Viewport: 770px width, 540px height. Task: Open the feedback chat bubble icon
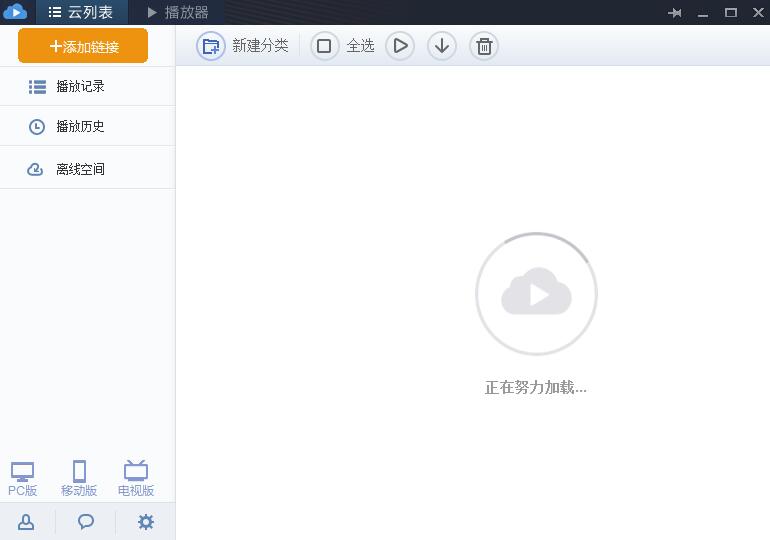[x=86, y=522]
